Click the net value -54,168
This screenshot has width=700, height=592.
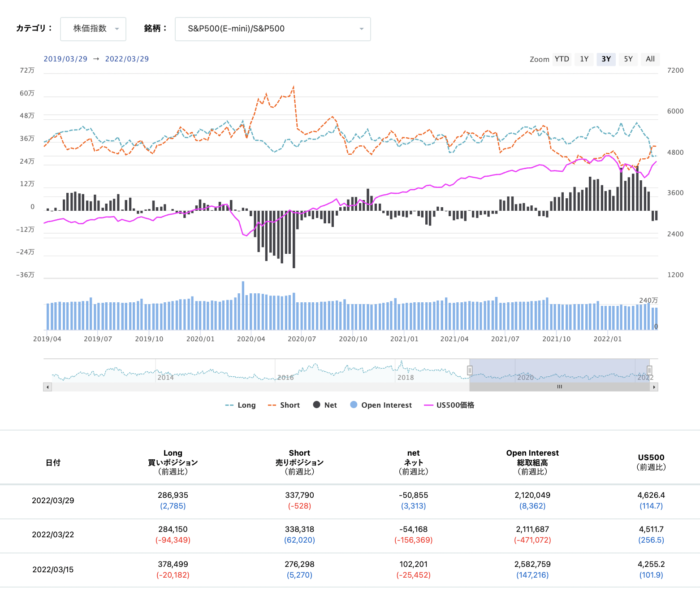[414, 529]
